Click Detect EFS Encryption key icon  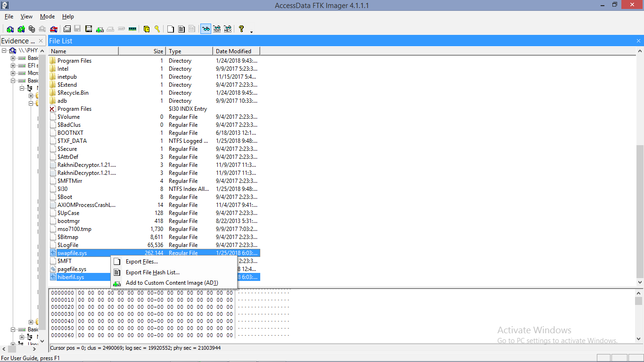pyautogui.click(x=157, y=29)
